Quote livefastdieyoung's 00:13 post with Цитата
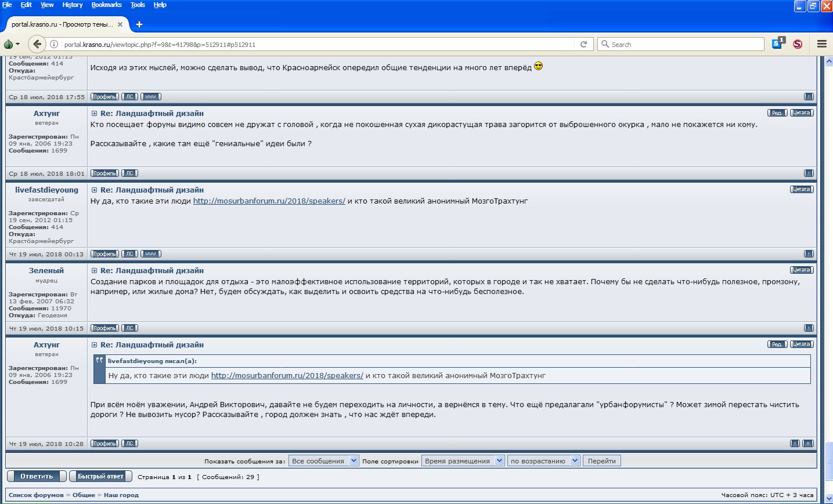The height and width of the screenshot is (504, 833). [802, 190]
